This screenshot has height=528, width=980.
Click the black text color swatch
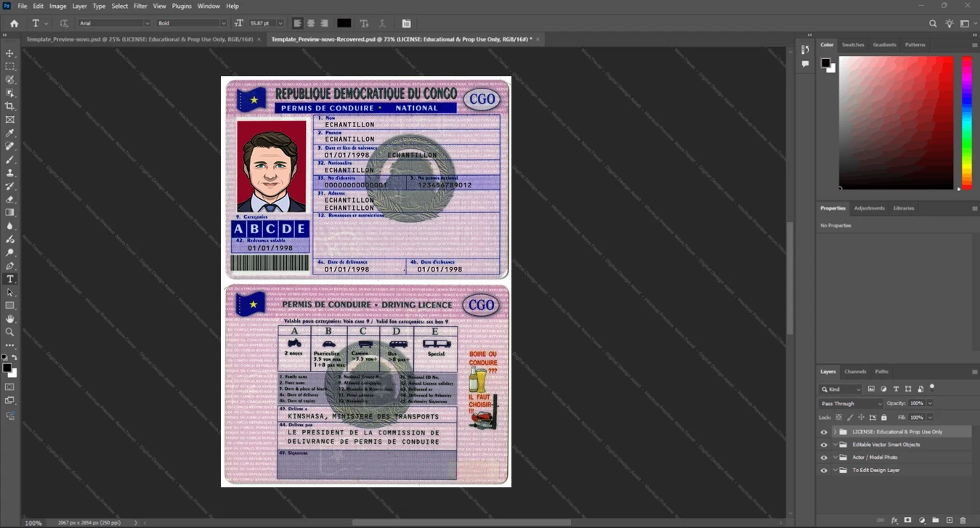pos(344,23)
